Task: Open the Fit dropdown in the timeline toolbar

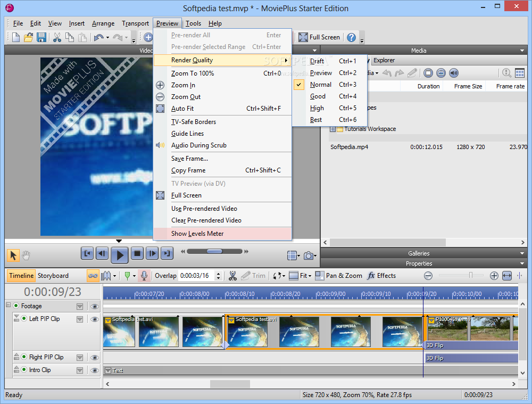Action: tap(310, 276)
